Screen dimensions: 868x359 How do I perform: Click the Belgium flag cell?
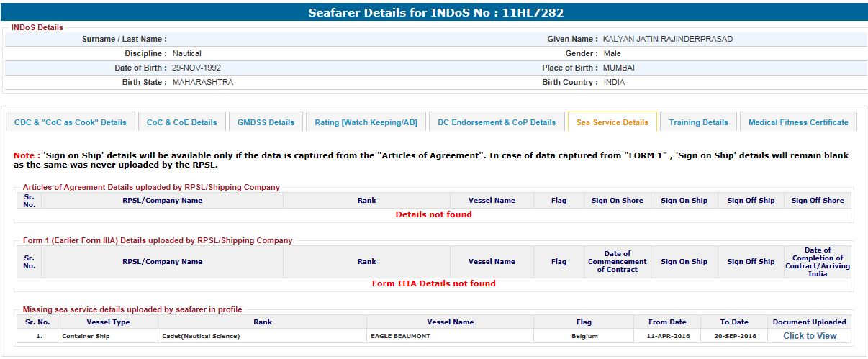(x=583, y=336)
